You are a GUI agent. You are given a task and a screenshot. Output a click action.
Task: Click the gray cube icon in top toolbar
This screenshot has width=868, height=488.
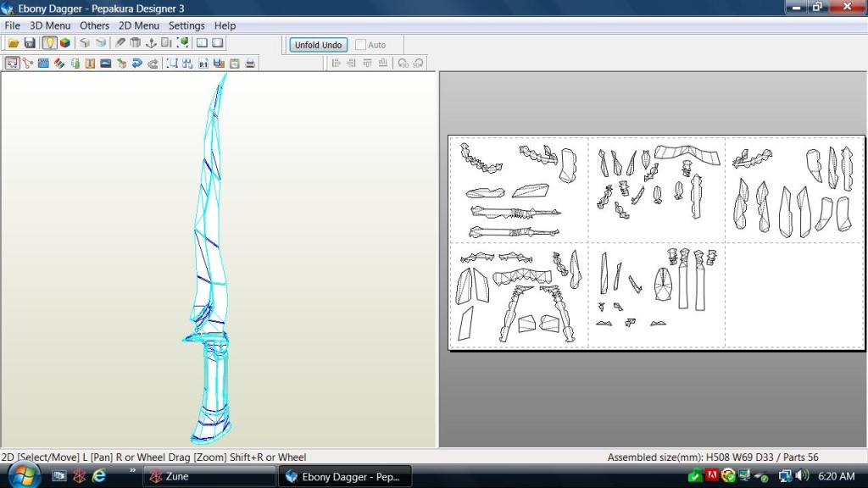point(85,42)
